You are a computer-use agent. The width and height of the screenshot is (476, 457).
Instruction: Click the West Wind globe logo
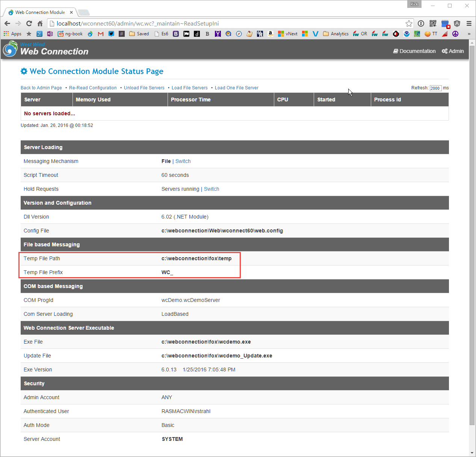(x=10, y=49)
